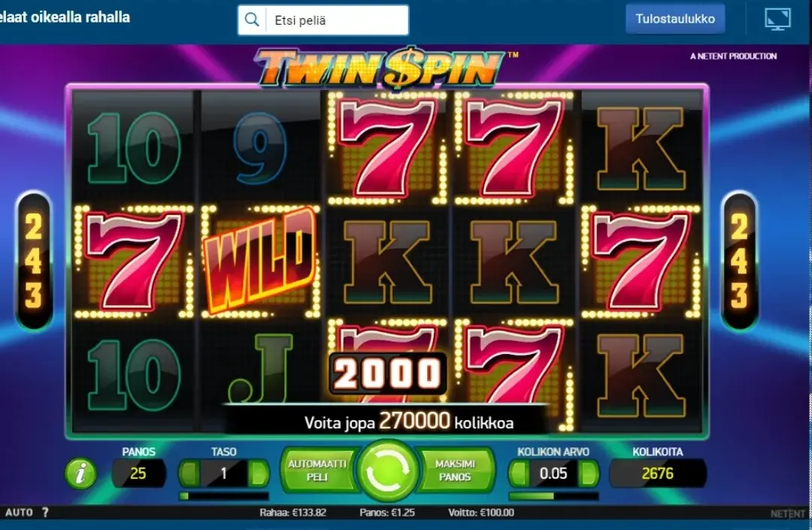Toggle the fullscreen monitor icon
812x530 pixels.
778,19
